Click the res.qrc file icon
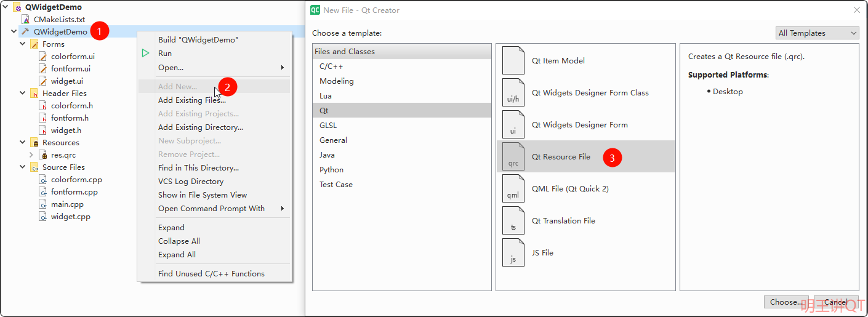 coord(43,155)
